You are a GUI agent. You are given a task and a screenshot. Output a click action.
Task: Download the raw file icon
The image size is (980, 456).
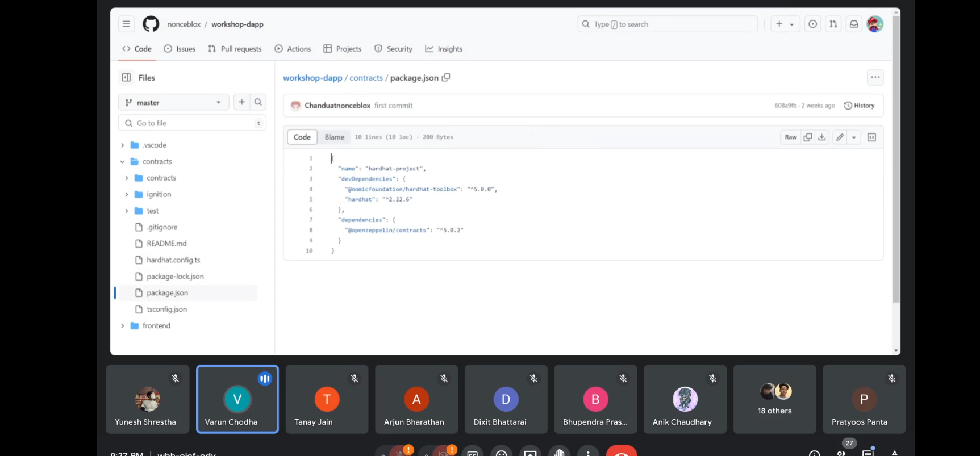tap(821, 137)
